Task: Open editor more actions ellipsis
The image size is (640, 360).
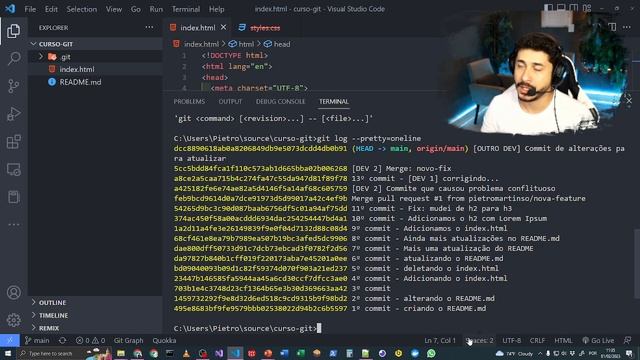Action: click(627, 27)
